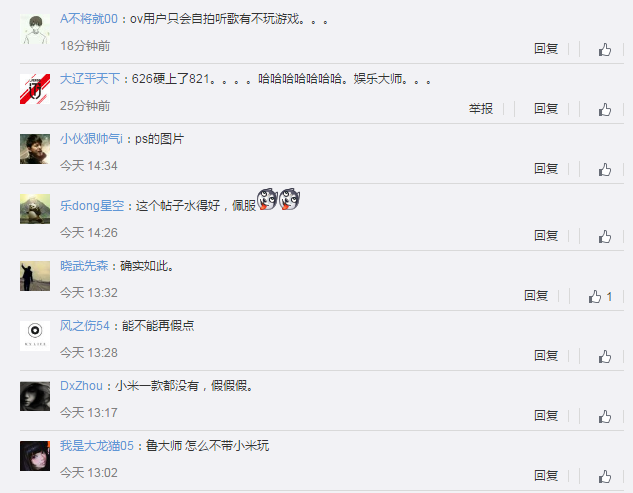Open username link 大辽平天下

pos(90,79)
